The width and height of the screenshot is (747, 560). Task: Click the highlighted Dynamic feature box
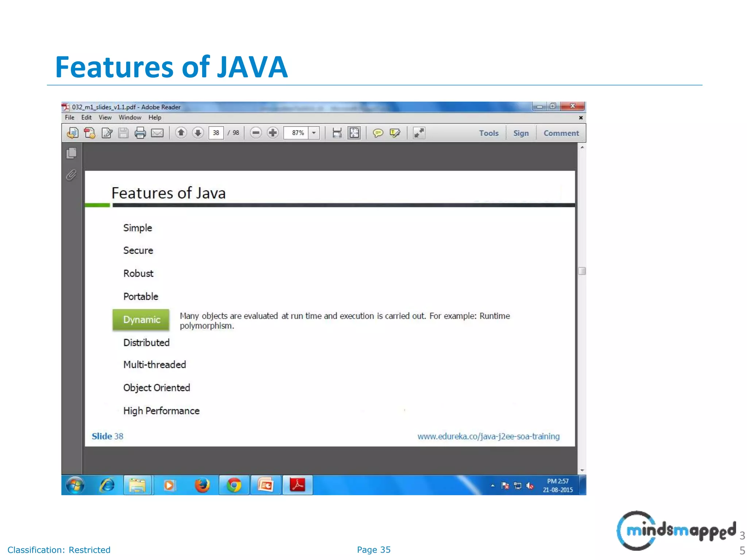pos(141,320)
